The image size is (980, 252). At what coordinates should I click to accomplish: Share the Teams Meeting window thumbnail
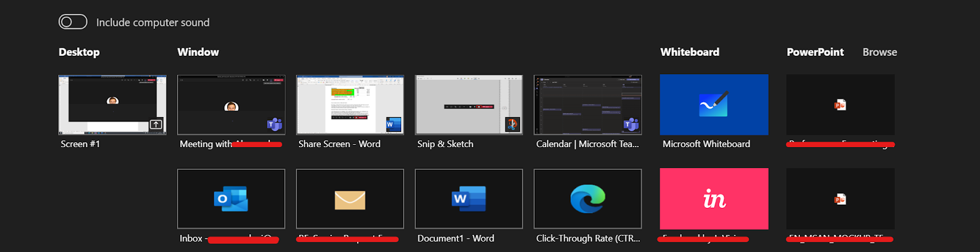point(231,105)
